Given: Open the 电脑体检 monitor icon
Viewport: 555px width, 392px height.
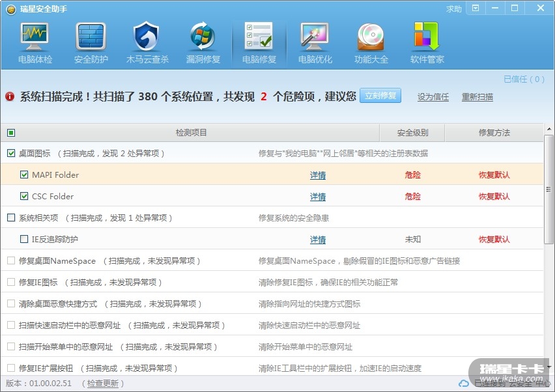Looking at the screenshot, I should [35, 36].
